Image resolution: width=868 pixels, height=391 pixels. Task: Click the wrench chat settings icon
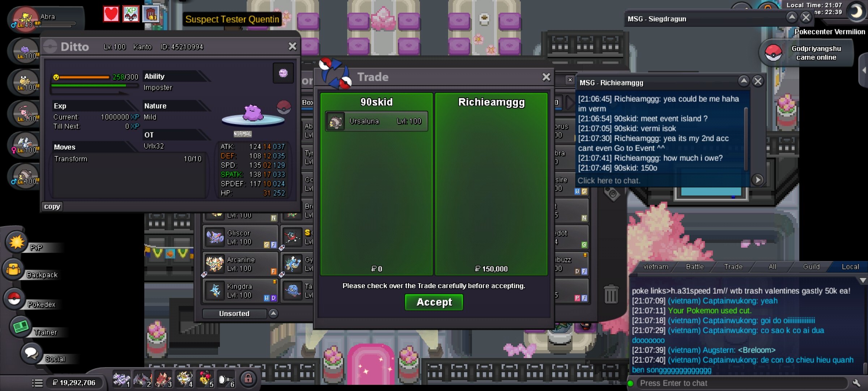pos(856,383)
